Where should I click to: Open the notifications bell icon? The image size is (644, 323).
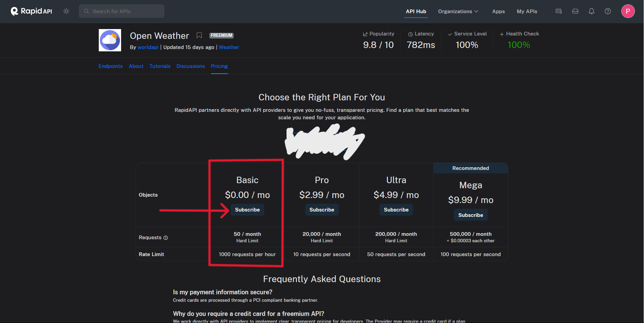tap(592, 11)
